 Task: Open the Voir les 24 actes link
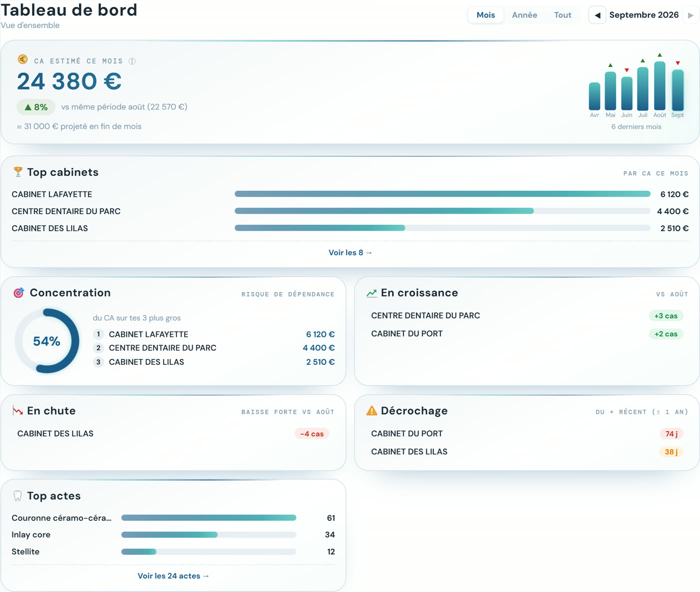(x=173, y=576)
